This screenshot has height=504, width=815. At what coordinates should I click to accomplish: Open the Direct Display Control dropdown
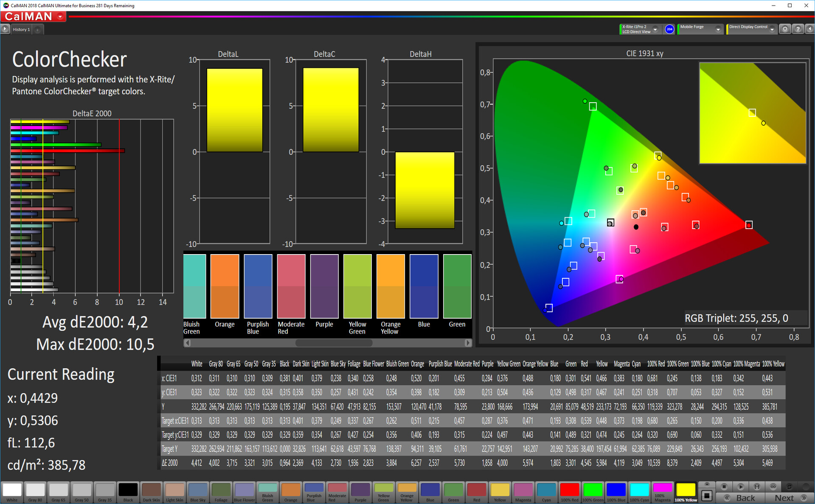coord(772,29)
